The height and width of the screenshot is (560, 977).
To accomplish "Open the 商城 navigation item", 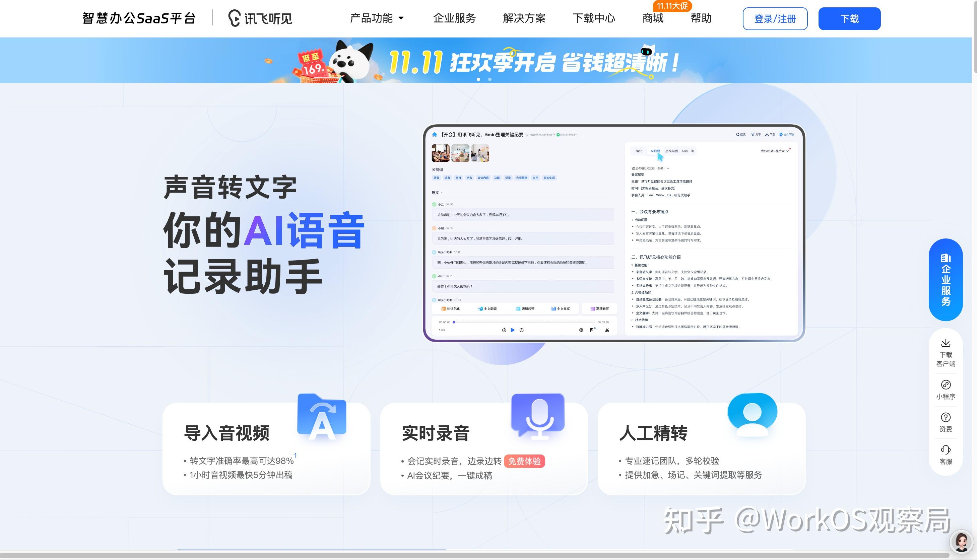I will click(652, 18).
